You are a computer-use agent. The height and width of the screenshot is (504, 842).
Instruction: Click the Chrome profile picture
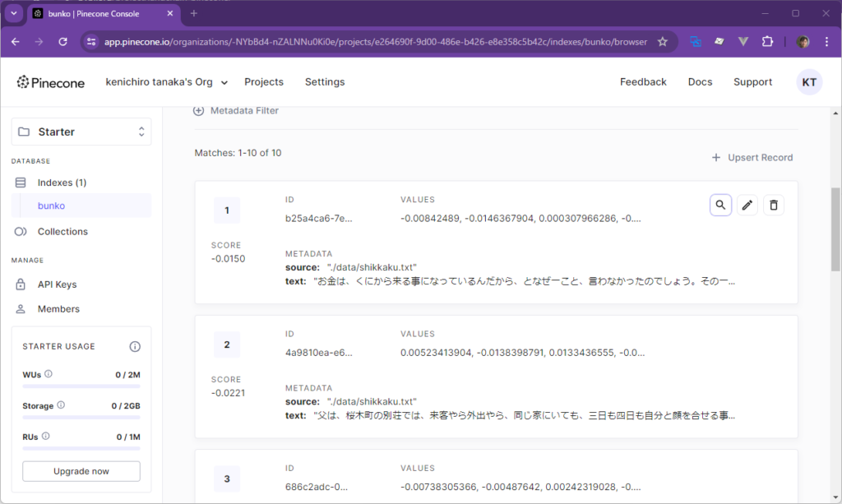(803, 42)
